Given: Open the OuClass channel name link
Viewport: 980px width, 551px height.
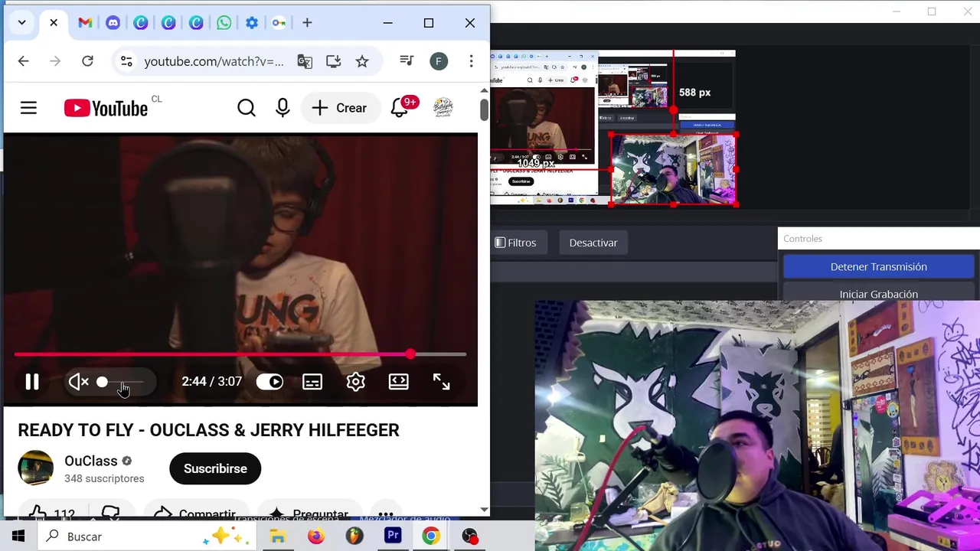Looking at the screenshot, I should 90,461.
